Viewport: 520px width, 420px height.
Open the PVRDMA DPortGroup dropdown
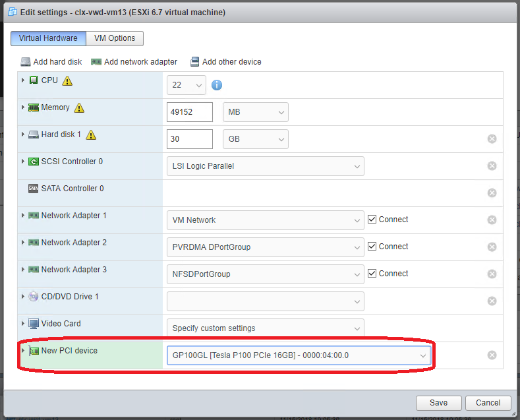[266, 247]
